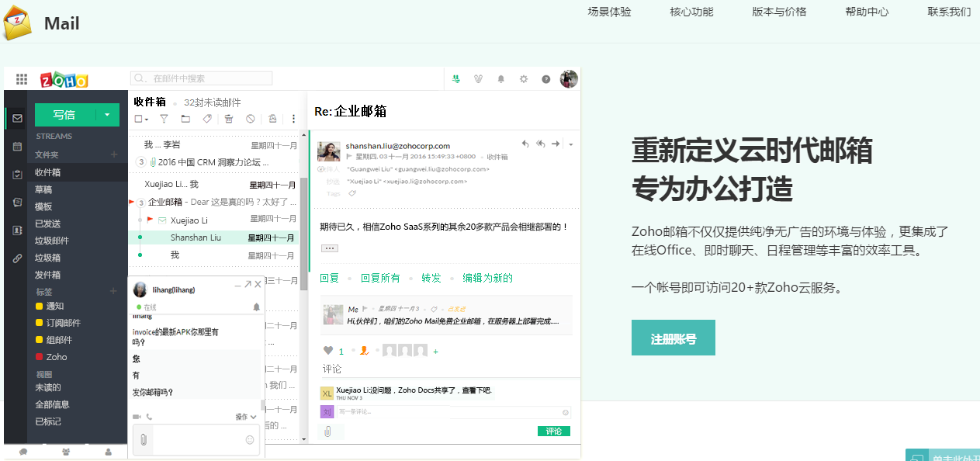
Task: Open the help question mark icon
Action: (x=546, y=78)
